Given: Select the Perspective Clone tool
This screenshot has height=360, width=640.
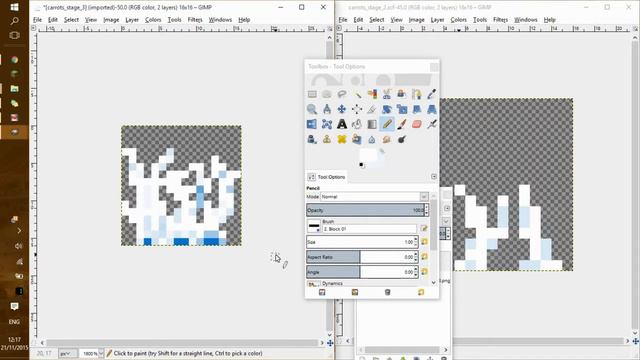Looking at the screenshot, I should tap(357, 140).
